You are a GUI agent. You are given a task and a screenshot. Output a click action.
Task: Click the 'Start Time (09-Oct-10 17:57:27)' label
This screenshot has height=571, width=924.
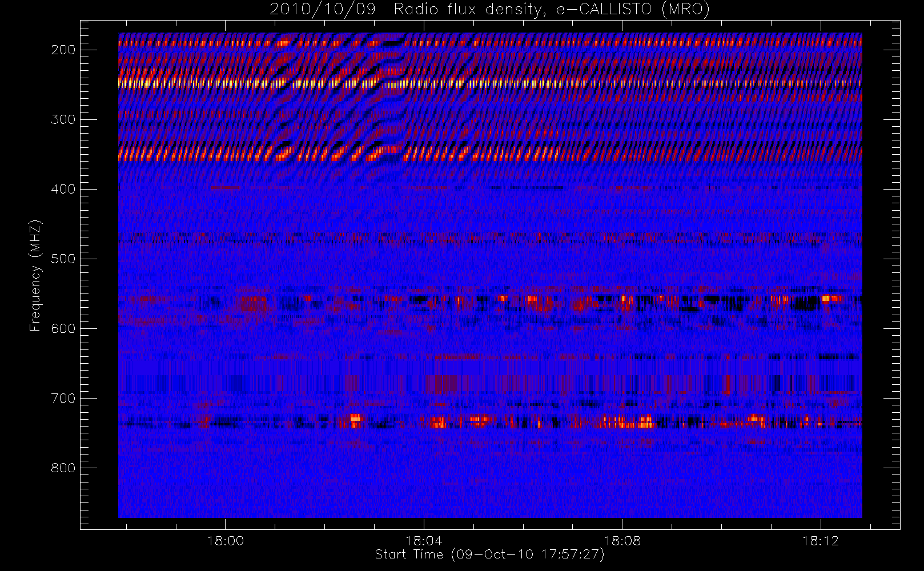click(489, 554)
